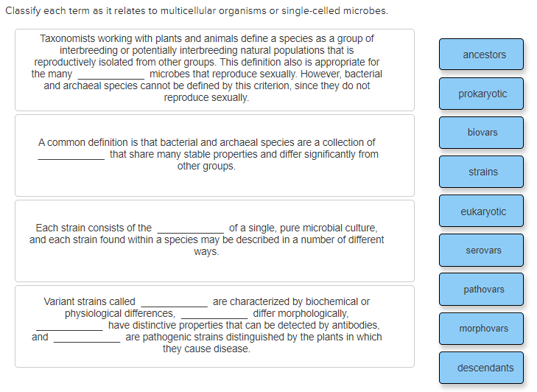Click the blank before 'differ morphologically'
Screen dimensions: 537x392
214,314
